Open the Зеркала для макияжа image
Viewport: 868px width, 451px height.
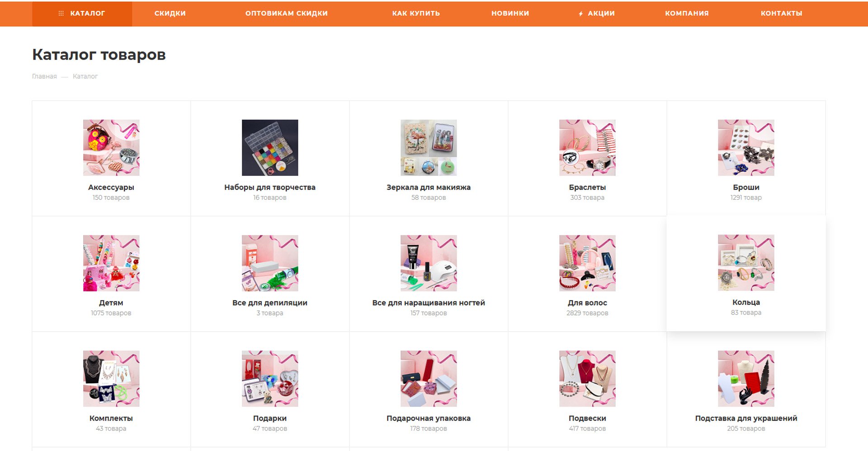(x=429, y=148)
